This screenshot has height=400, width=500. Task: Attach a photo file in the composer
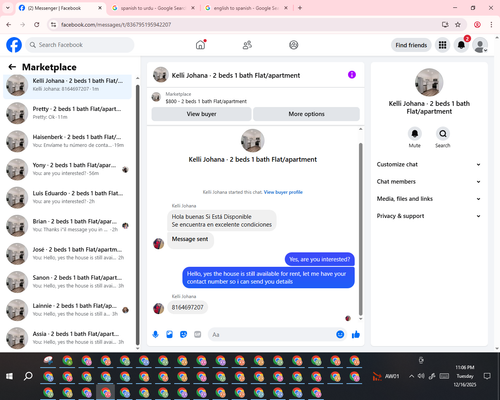coord(169,334)
